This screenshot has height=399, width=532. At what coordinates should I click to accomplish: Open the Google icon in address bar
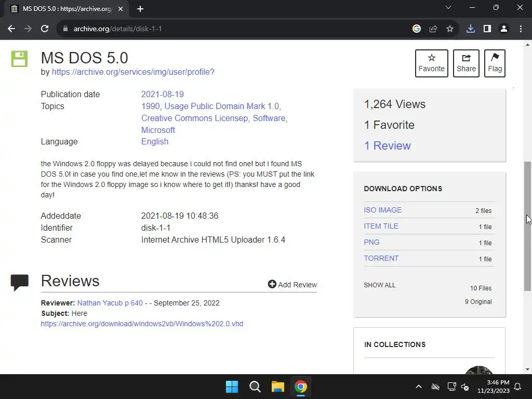point(417,29)
